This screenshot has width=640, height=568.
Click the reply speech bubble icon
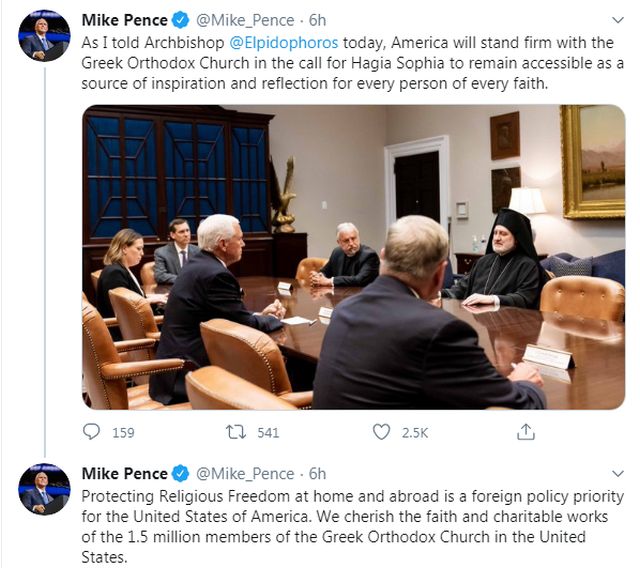[92, 432]
